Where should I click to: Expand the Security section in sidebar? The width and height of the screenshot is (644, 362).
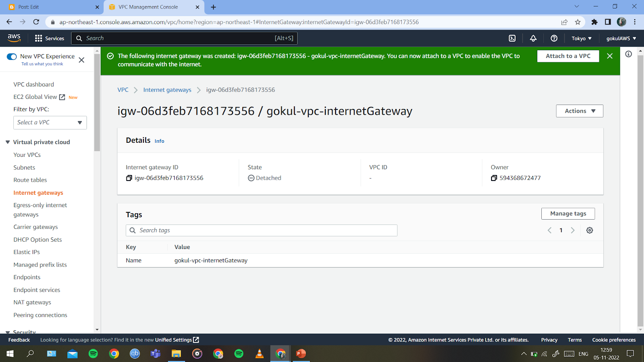tap(8, 332)
